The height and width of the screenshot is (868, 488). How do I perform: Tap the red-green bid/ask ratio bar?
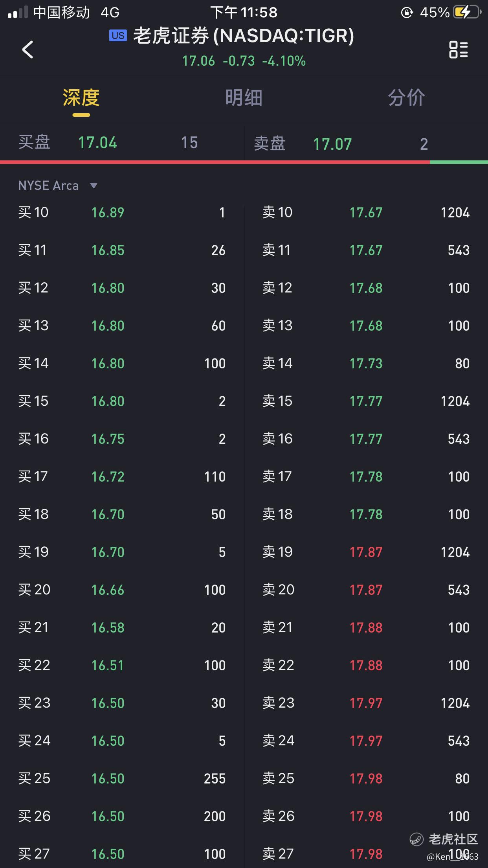pos(244,162)
